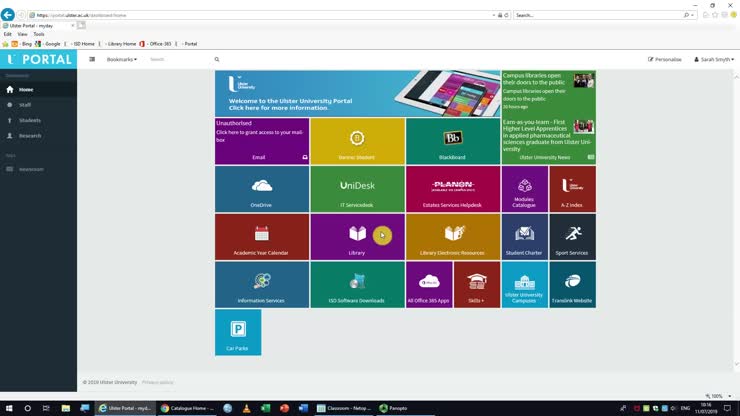Click the portal search magnifier icon
Image resolution: width=740 pixels, height=416 pixels.
click(217, 59)
